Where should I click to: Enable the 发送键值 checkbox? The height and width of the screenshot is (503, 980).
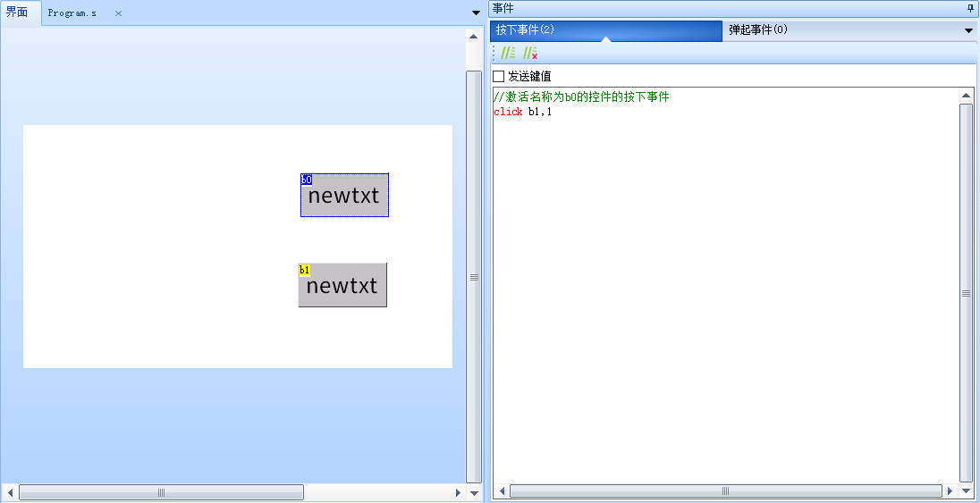[499, 76]
